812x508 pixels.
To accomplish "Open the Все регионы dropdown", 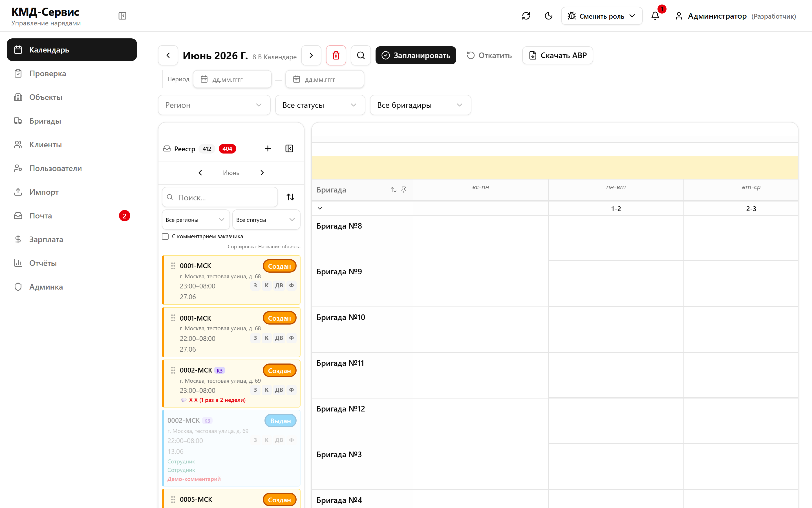I will click(196, 220).
